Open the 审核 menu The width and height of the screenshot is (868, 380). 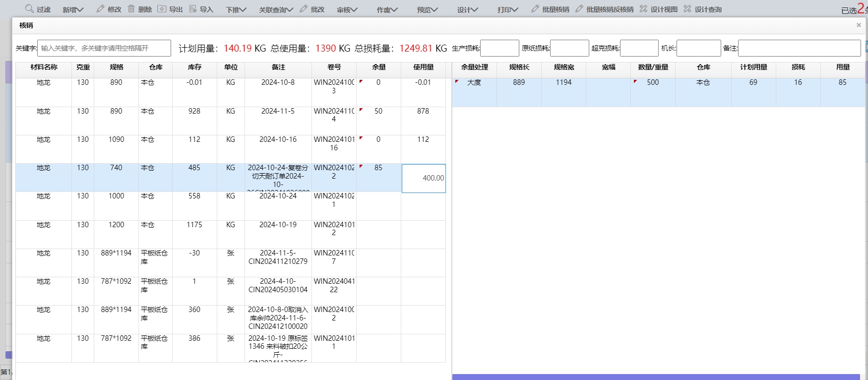coord(347,9)
